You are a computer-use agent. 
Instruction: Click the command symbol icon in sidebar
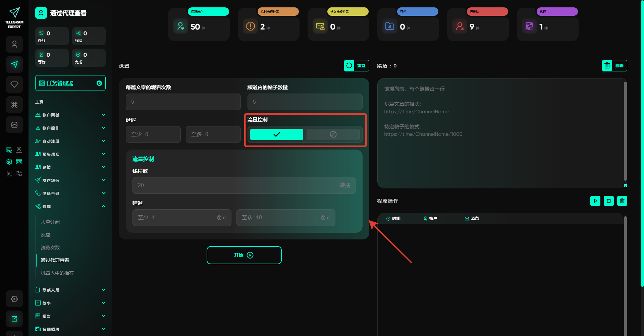(x=14, y=105)
